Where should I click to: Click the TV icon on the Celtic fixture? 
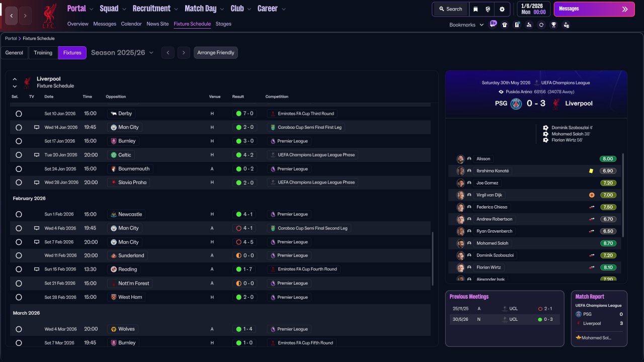36,155
